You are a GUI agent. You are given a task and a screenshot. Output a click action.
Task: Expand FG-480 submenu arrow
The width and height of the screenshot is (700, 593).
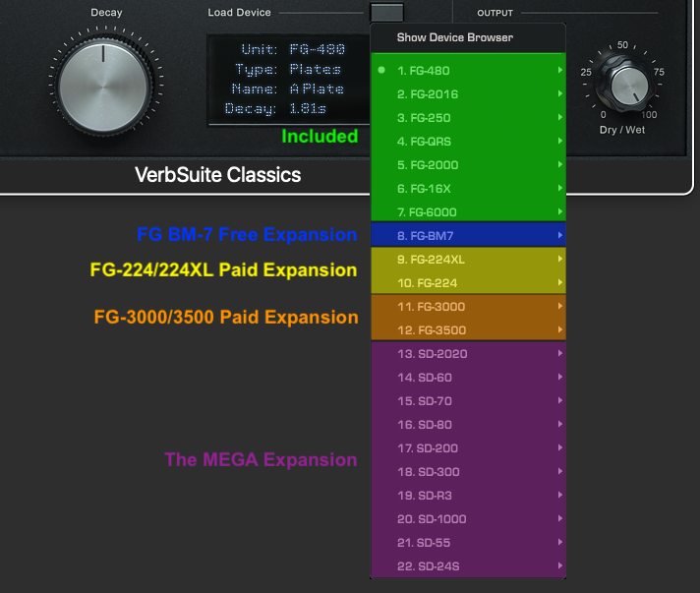559,70
